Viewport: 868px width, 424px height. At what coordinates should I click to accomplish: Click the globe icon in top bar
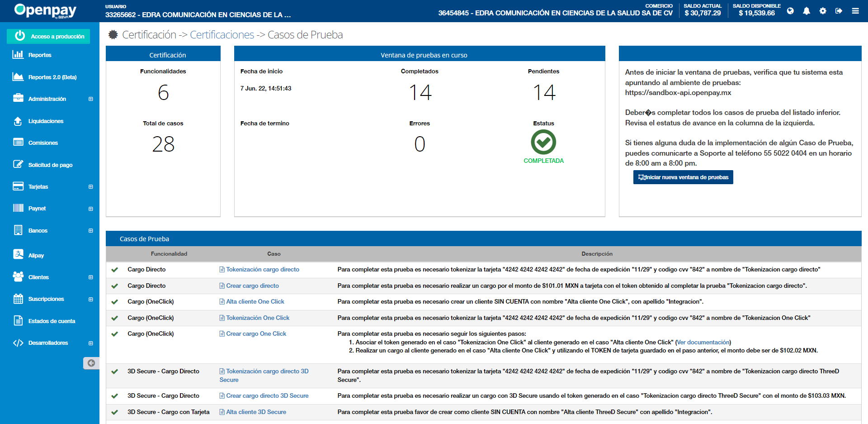click(x=790, y=11)
